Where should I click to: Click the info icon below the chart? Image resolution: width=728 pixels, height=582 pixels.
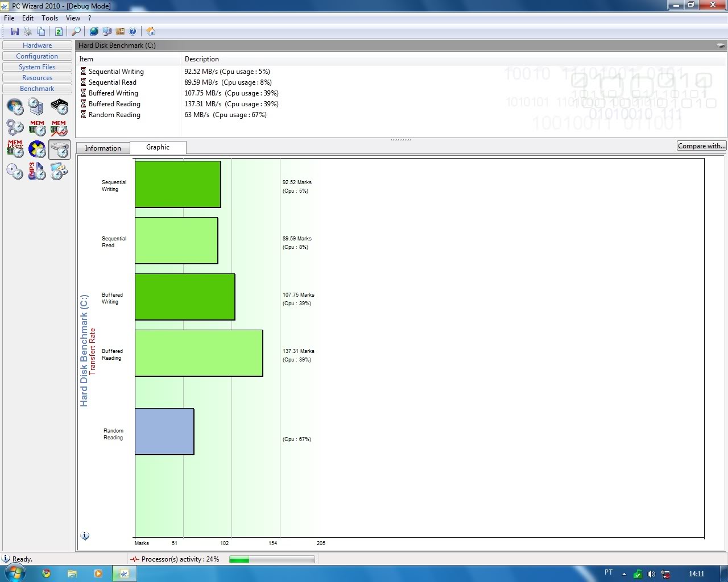click(85, 535)
